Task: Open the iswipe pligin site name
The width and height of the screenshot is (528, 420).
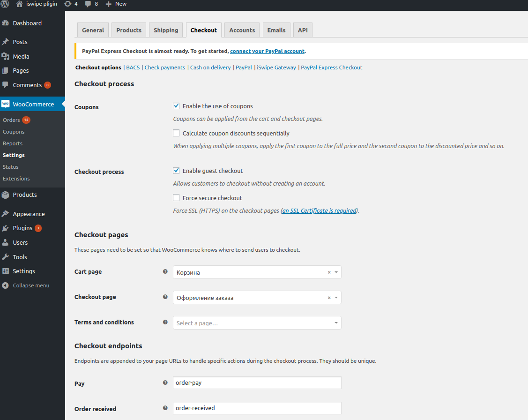Action: point(42,4)
